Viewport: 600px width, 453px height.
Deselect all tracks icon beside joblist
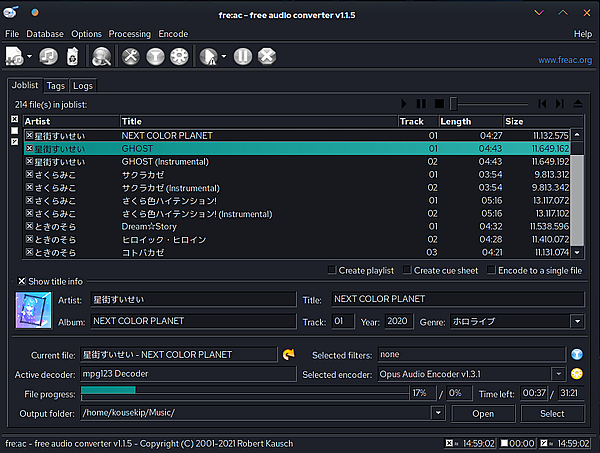(x=15, y=130)
